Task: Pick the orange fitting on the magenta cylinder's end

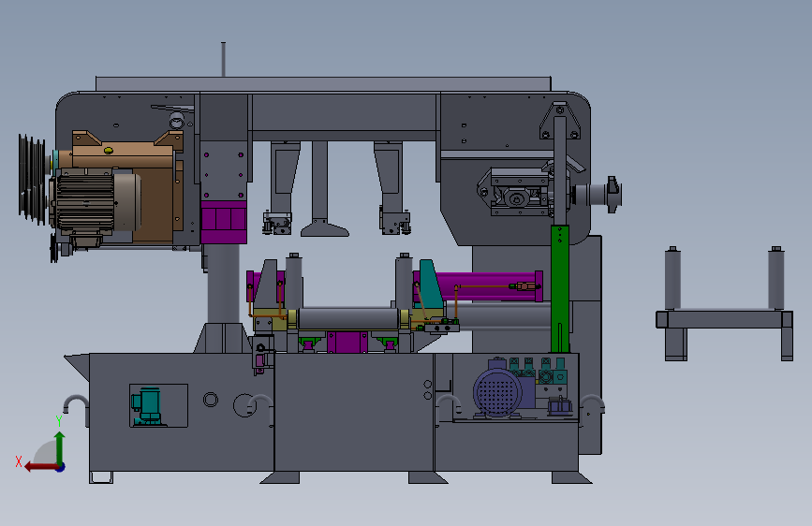Action: (524, 285)
